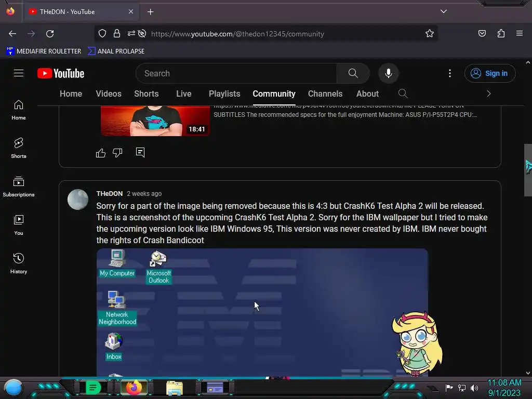Reload the current page
532x399 pixels.
click(50, 34)
